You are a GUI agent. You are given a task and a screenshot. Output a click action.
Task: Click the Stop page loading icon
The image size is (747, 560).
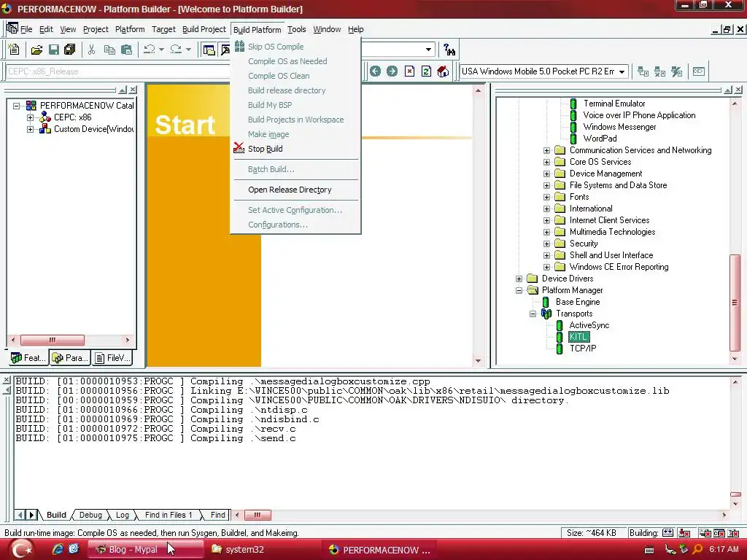click(409, 71)
